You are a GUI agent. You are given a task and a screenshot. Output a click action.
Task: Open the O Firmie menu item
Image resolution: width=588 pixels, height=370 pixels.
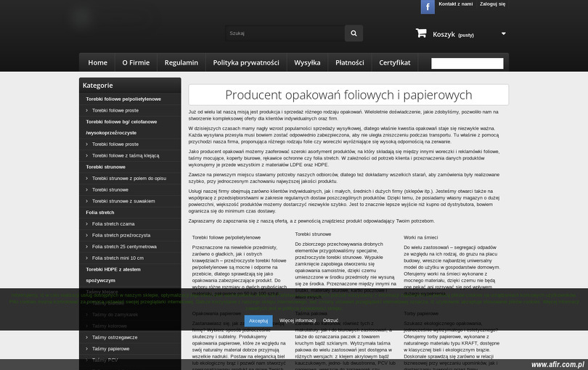click(x=136, y=62)
